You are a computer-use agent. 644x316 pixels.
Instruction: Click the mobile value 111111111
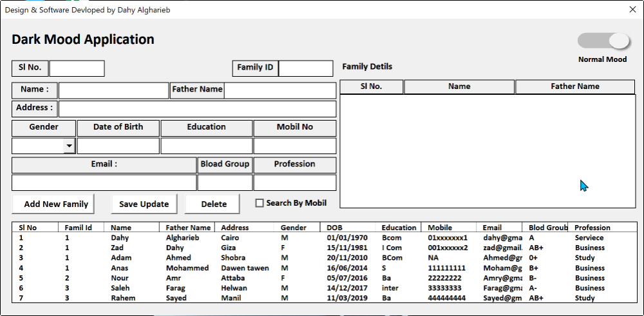point(446,268)
